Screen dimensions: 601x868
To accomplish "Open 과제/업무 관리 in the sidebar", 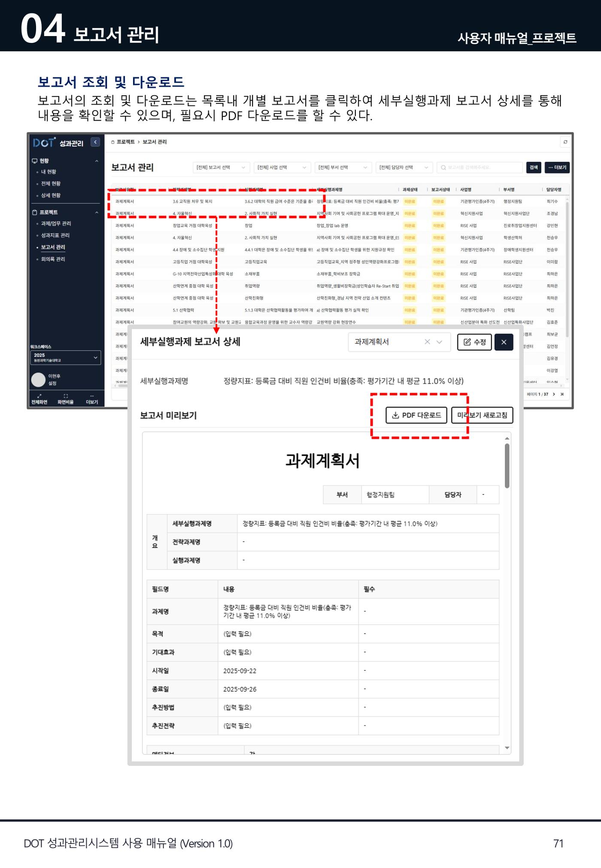I will point(56,224).
